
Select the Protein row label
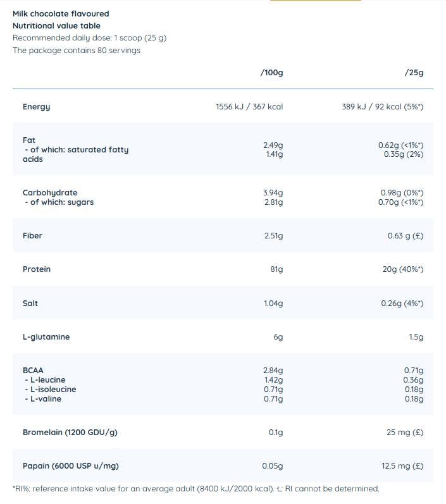37,269
